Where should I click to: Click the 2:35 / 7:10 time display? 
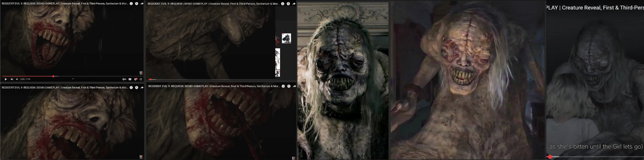point(25,79)
